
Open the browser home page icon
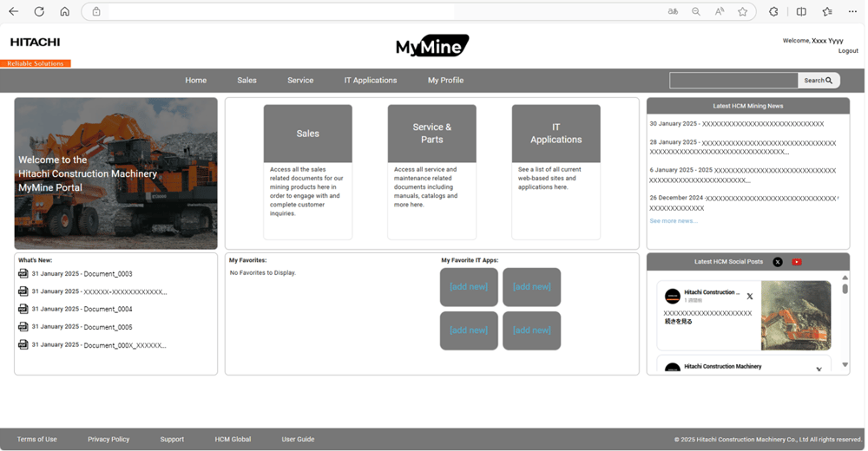coord(65,11)
